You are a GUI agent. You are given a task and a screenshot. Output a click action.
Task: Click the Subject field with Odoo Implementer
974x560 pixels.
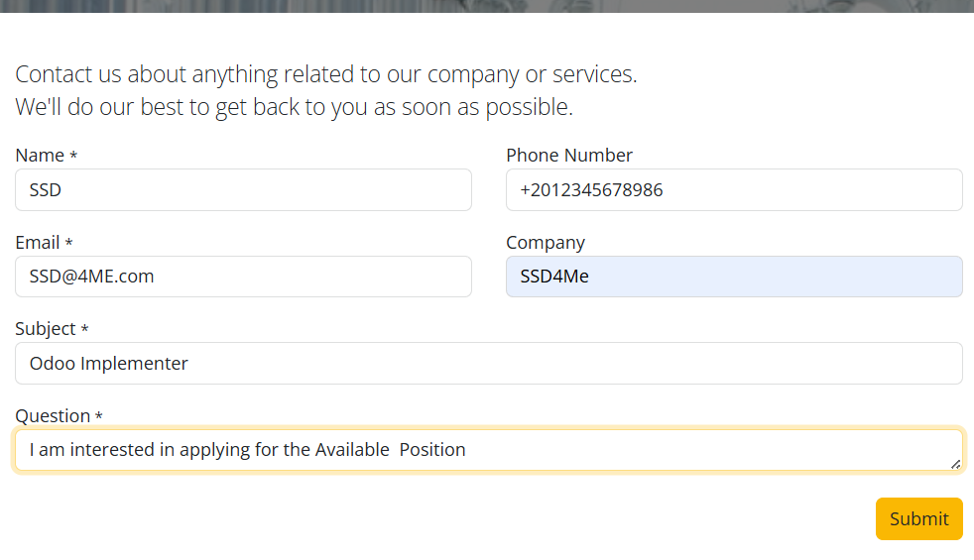click(x=489, y=363)
